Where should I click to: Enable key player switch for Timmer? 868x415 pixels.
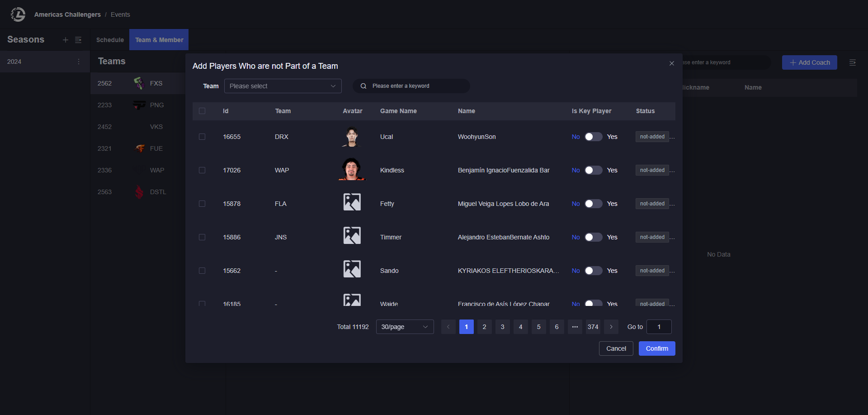[x=593, y=237]
